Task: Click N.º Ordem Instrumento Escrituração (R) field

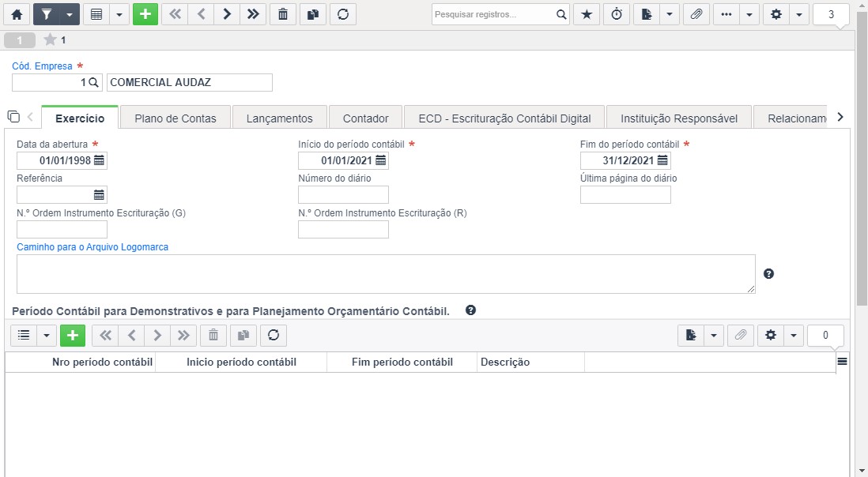Action: pyautogui.click(x=343, y=229)
